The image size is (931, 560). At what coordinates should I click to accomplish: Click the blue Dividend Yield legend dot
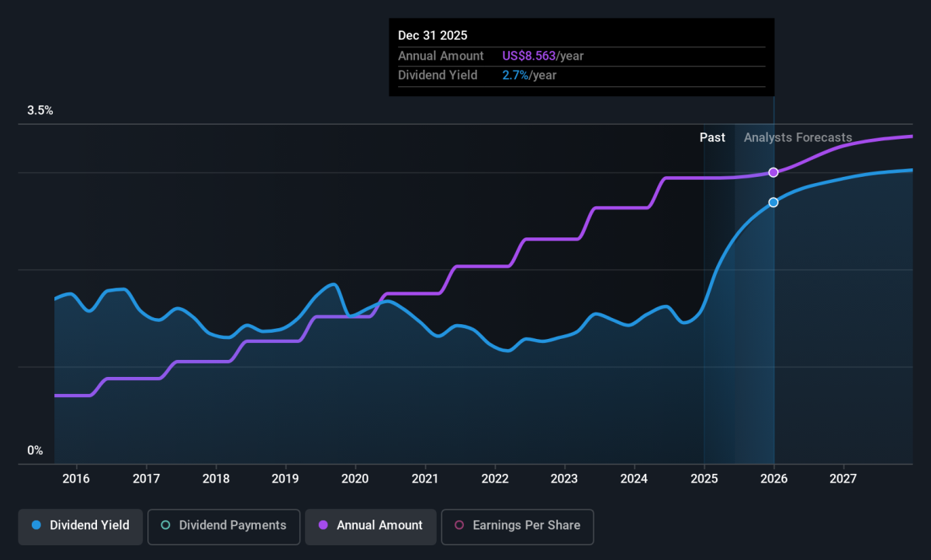(x=36, y=525)
